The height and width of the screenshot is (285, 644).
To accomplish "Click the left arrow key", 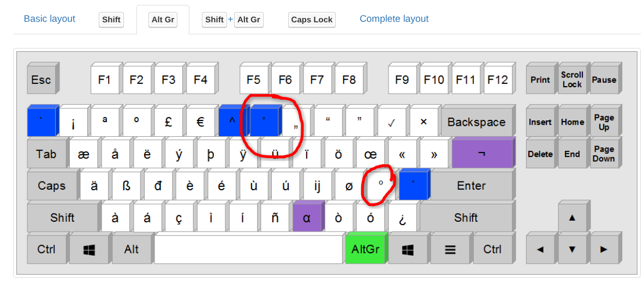I will [540, 250].
